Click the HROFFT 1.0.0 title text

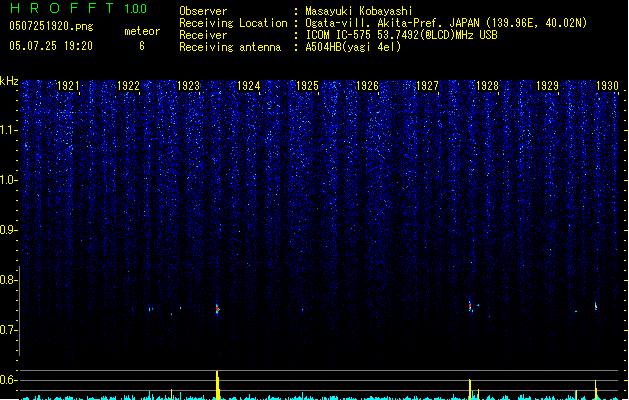tap(78, 8)
